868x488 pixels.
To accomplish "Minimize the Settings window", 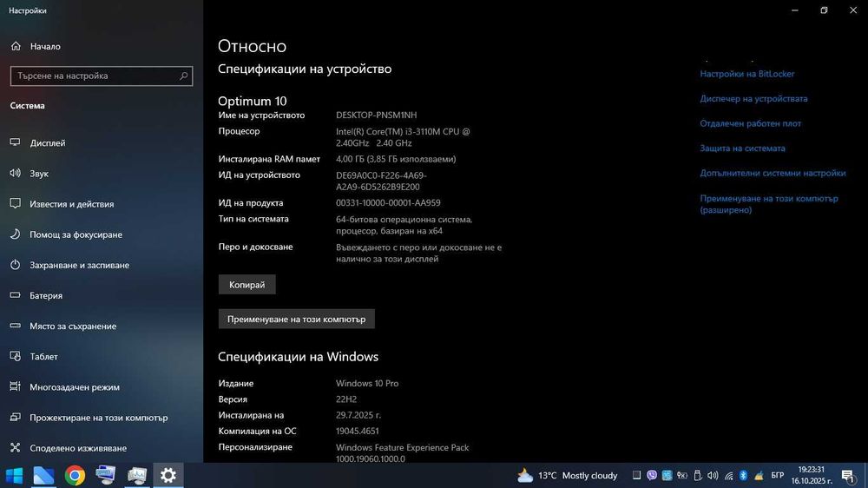I will pos(795,10).
